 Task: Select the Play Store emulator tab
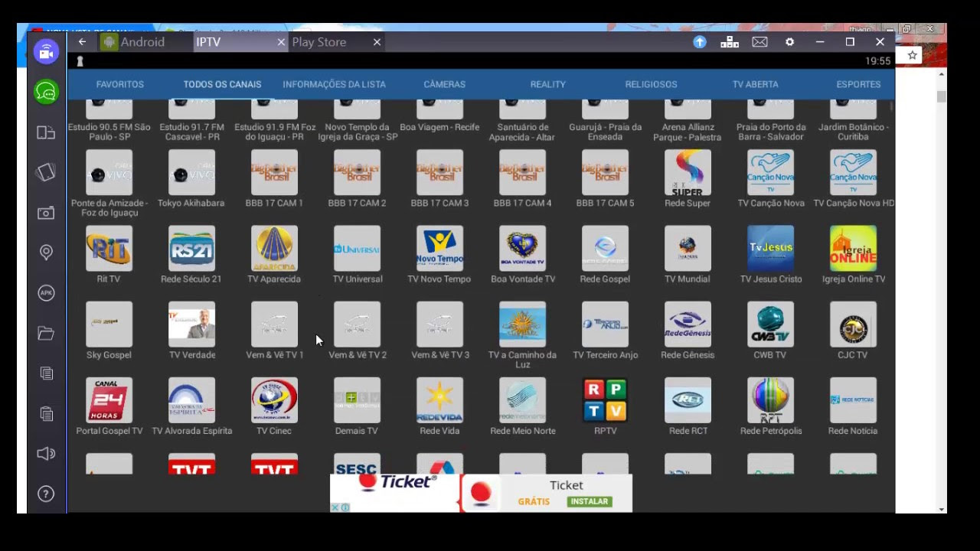tap(319, 42)
